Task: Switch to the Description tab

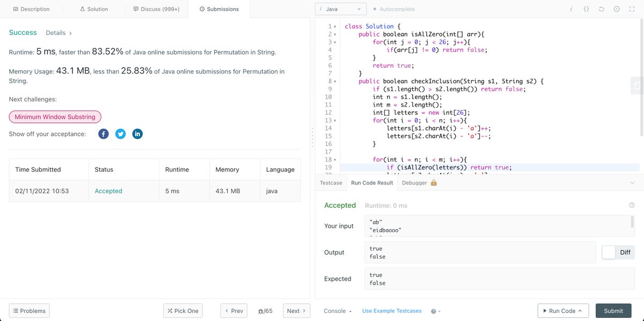Action: pos(31,9)
